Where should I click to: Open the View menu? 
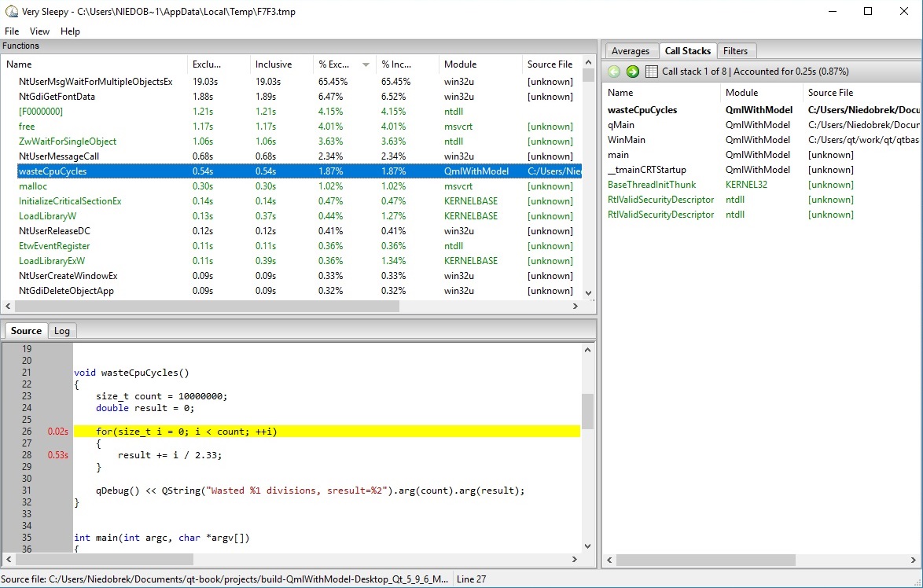point(39,31)
